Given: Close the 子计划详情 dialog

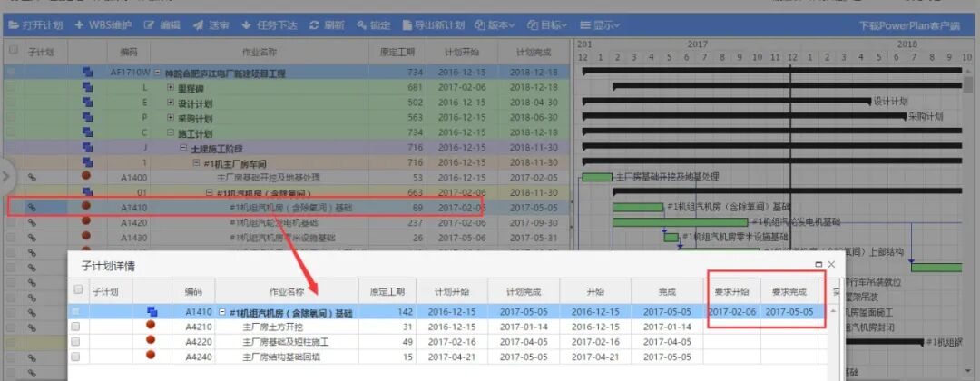Looking at the screenshot, I should click(831, 264).
